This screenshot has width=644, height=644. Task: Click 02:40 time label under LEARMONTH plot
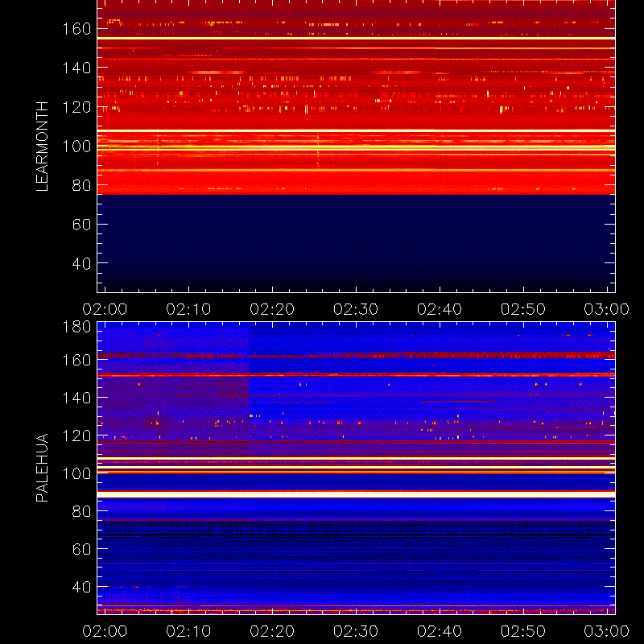tap(440, 309)
